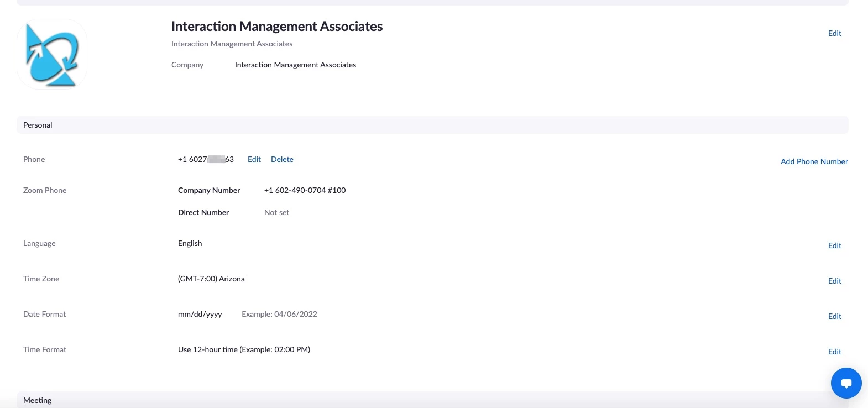Click the 'Example: 04/06/2022' text
Screen dimensions: 868x408
tap(279, 314)
